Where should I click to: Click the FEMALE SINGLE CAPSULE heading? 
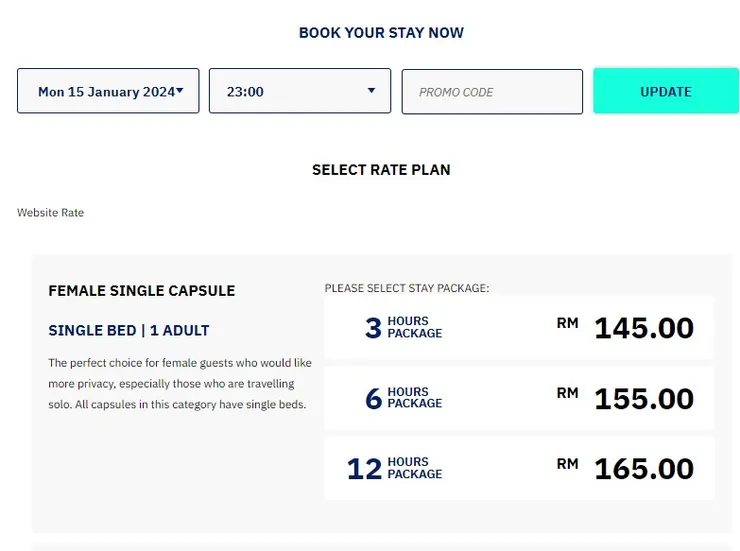(142, 291)
